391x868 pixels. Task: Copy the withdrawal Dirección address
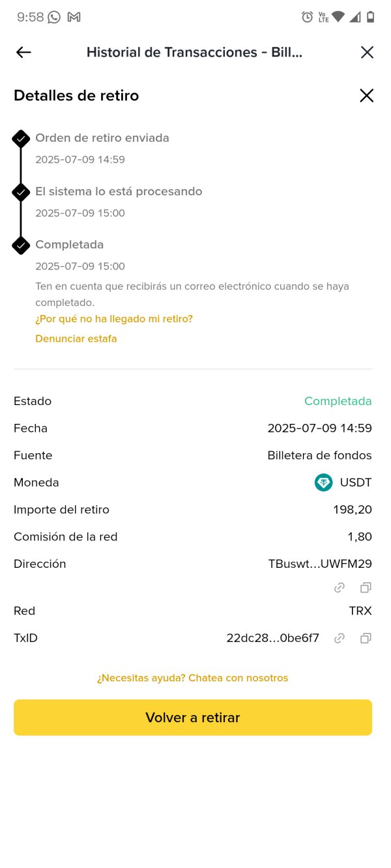tap(366, 587)
